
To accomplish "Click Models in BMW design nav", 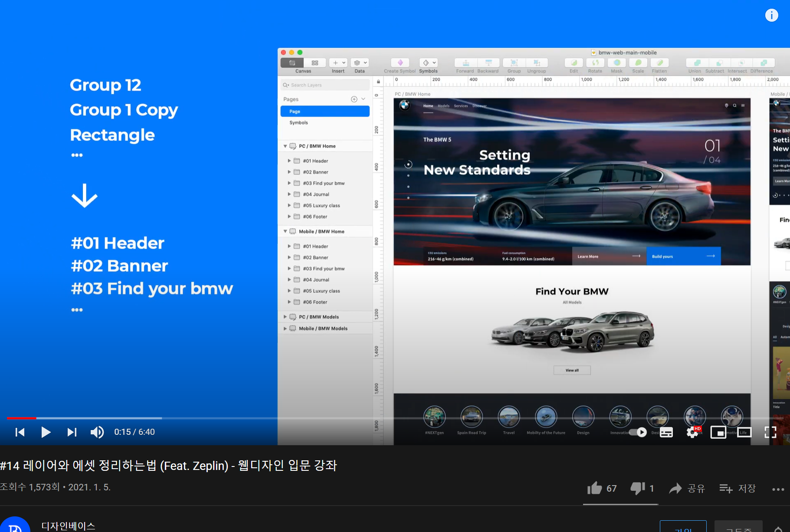I will point(443,106).
